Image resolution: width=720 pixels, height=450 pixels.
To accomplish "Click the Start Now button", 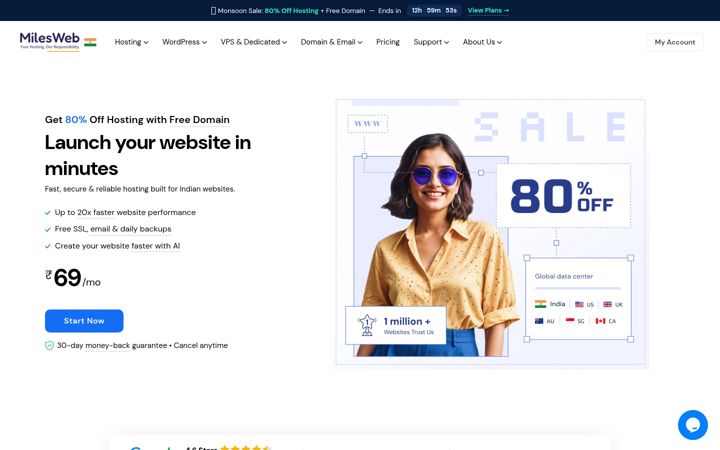I will pos(84,321).
